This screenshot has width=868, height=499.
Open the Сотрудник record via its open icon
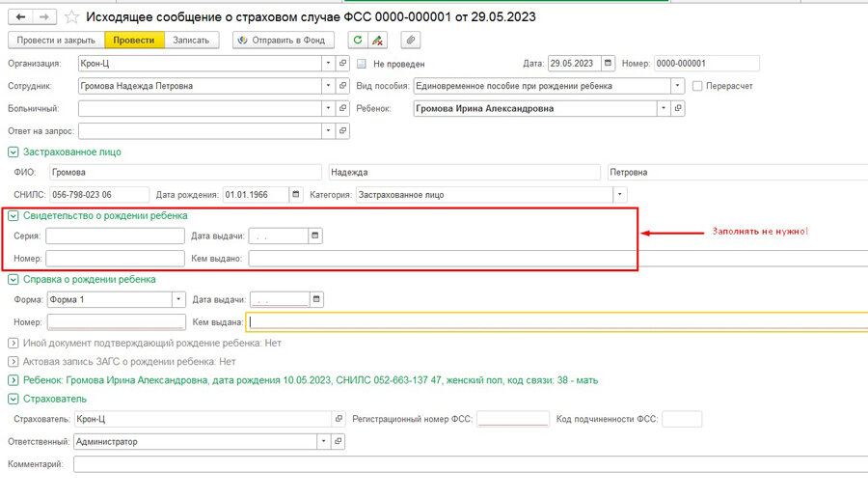click(x=342, y=86)
